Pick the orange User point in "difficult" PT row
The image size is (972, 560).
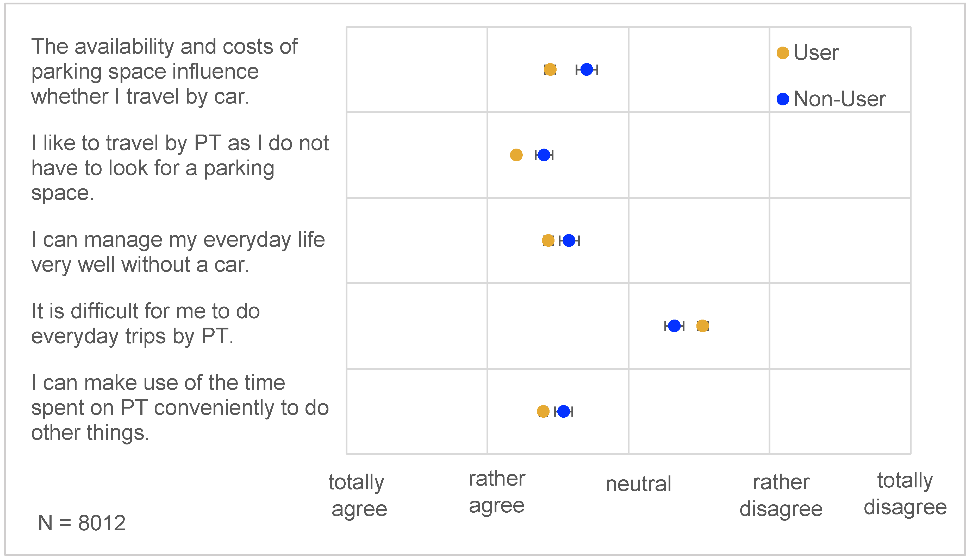(702, 326)
